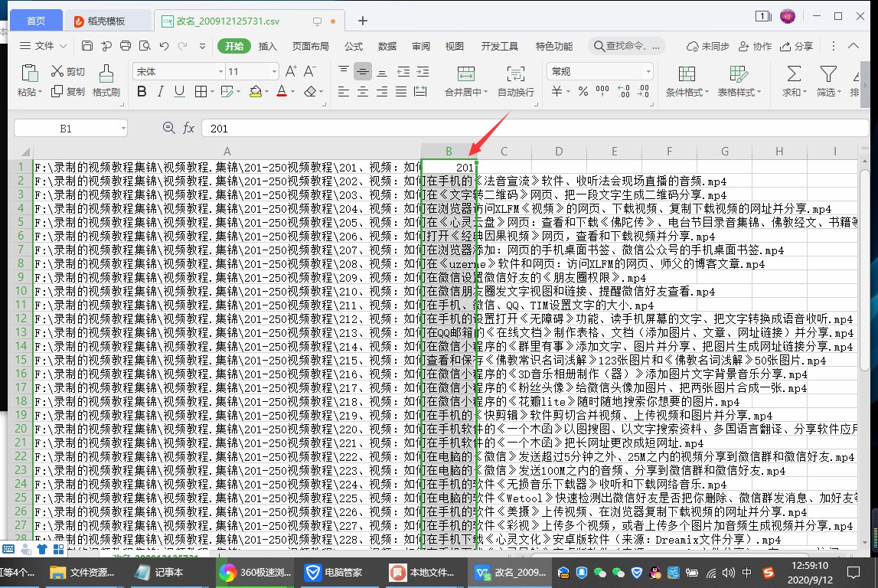Screen dimensions: 878x588
Task: Click the formula bar showing 201
Action: click(x=535, y=128)
